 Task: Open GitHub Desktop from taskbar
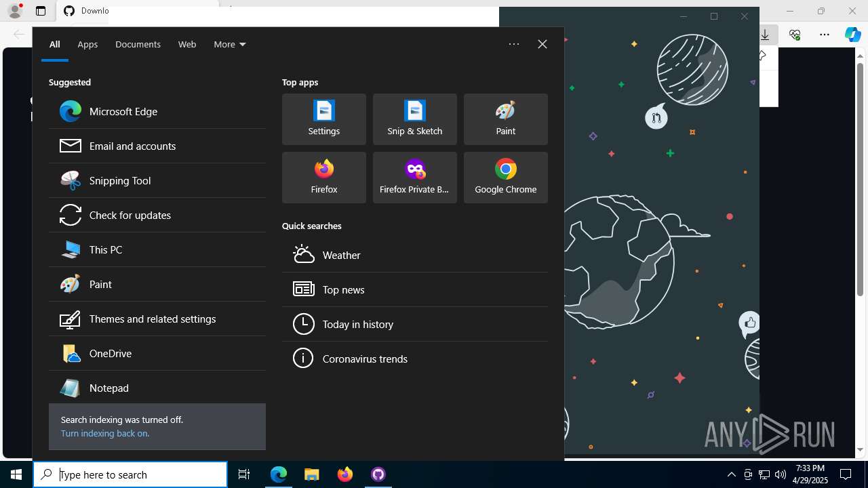click(378, 474)
